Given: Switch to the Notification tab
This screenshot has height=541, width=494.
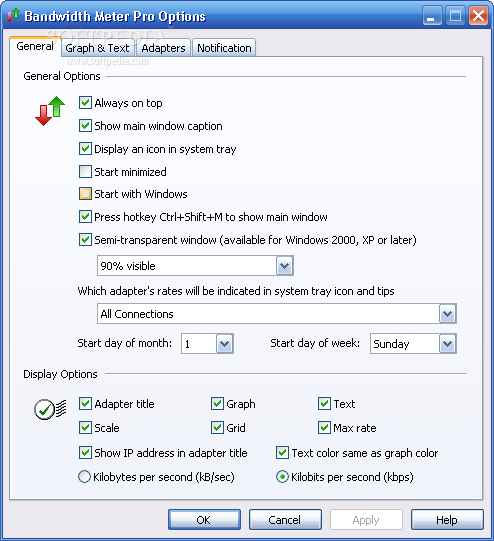Looking at the screenshot, I should [224, 48].
